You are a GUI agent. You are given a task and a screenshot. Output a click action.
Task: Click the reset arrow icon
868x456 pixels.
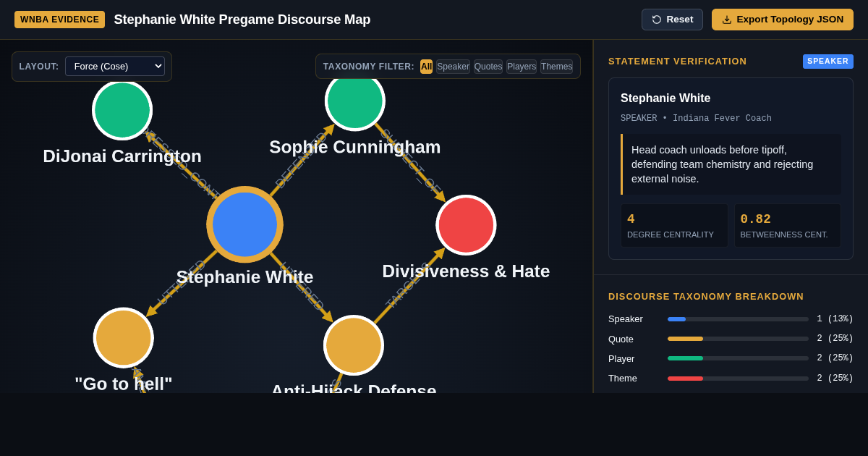657,20
